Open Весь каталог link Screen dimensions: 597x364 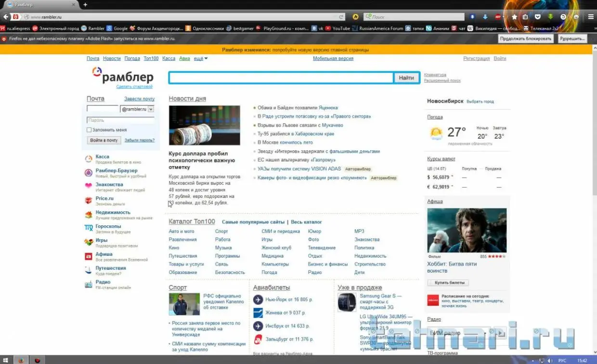306,222
